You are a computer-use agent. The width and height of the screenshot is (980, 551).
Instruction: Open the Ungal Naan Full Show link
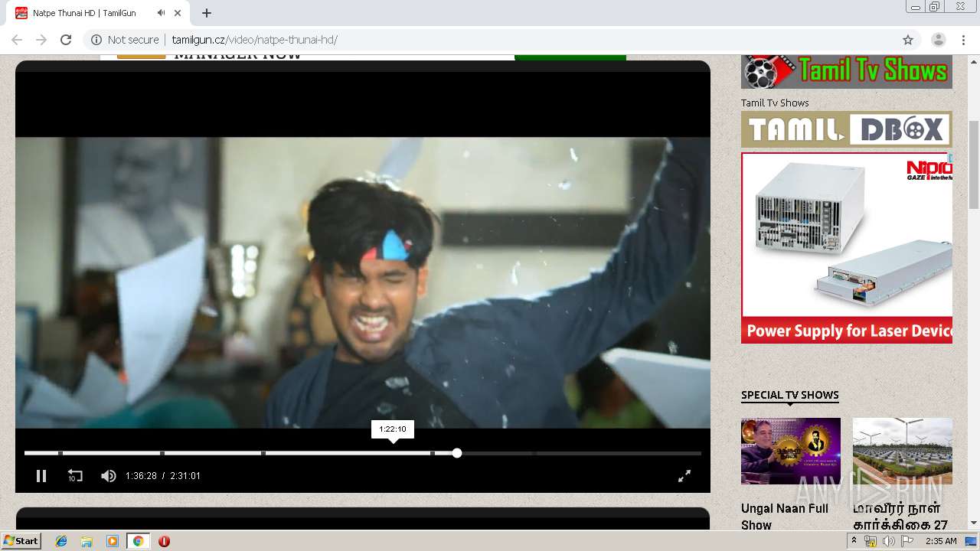tap(785, 517)
